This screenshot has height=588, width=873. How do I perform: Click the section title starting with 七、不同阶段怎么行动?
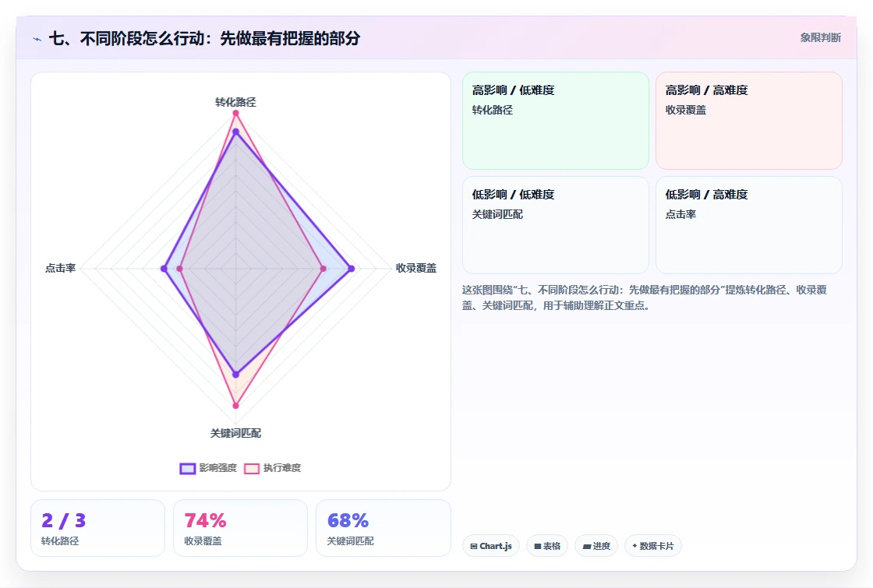point(204,38)
